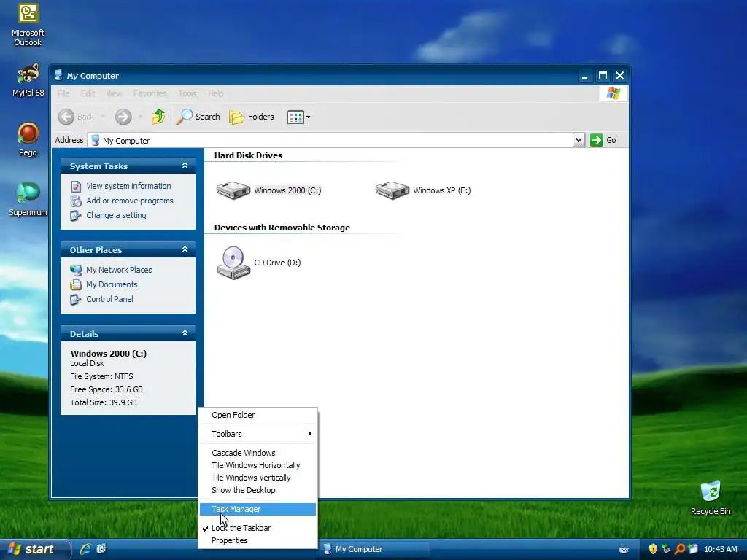747x560 pixels.
Task: Collapse the Other Places panel
Action: pyautogui.click(x=185, y=249)
